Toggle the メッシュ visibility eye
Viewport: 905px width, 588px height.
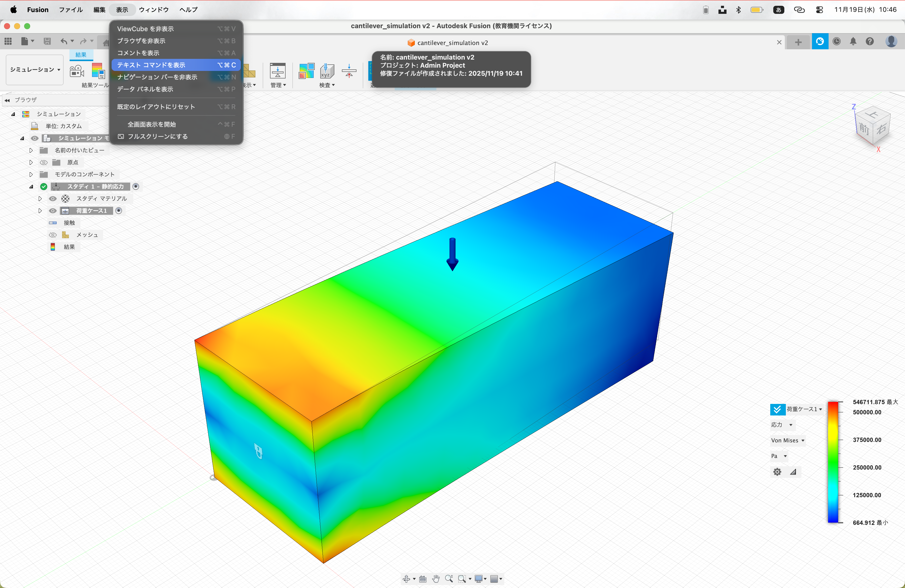pyautogui.click(x=53, y=235)
